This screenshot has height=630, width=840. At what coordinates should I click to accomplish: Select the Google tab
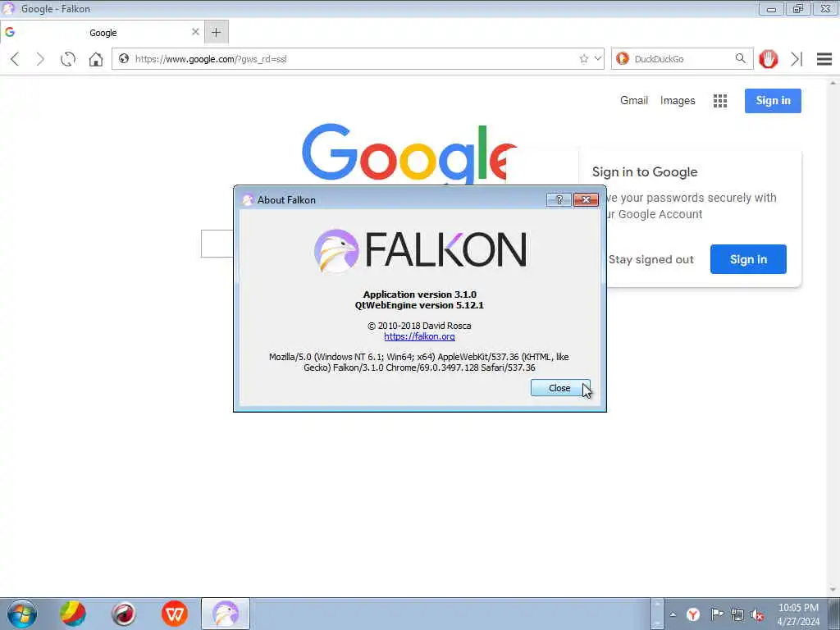click(x=103, y=33)
